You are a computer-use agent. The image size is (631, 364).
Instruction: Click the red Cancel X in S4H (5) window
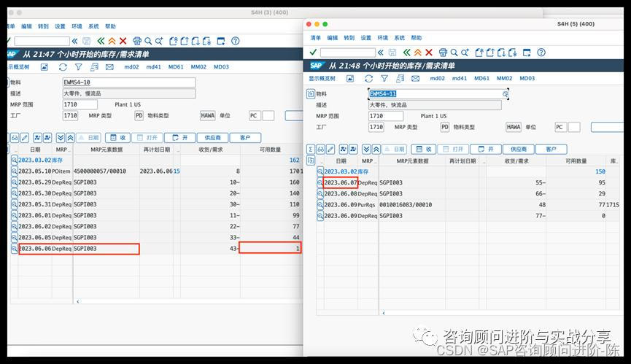[429, 53]
